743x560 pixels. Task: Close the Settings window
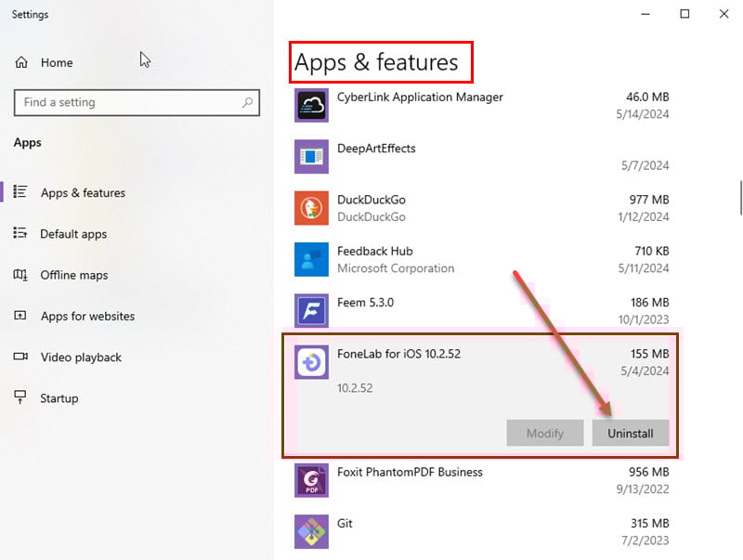pyautogui.click(x=724, y=14)
